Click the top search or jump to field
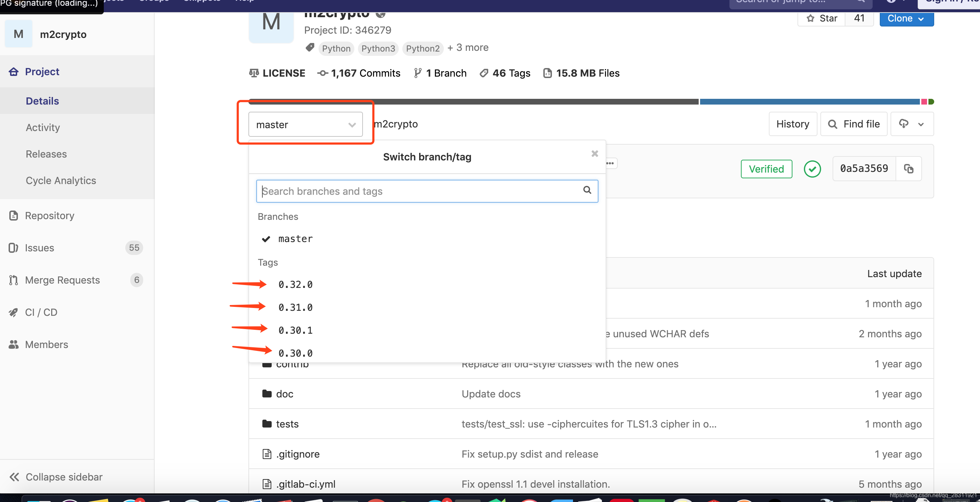Viewport: 980px width, 502px height. point(800,3)
